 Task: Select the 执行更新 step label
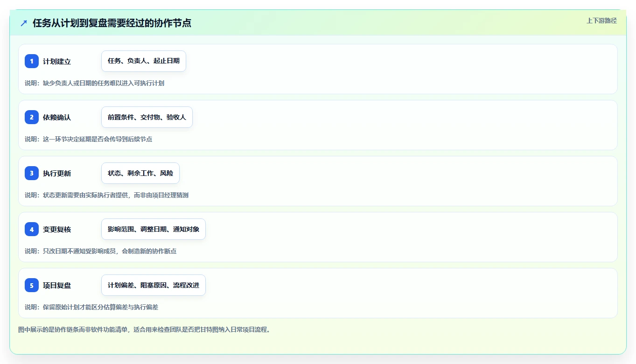click(x=57, y=173)
